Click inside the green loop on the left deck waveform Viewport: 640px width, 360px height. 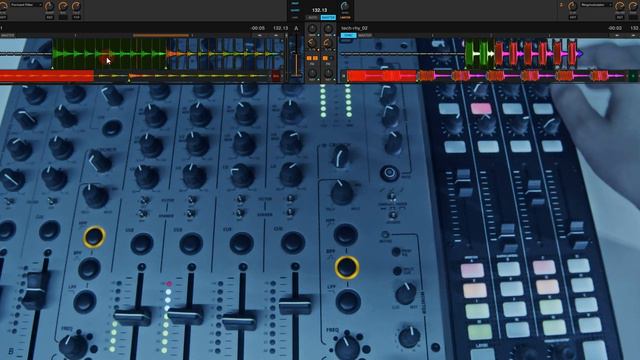109,53
